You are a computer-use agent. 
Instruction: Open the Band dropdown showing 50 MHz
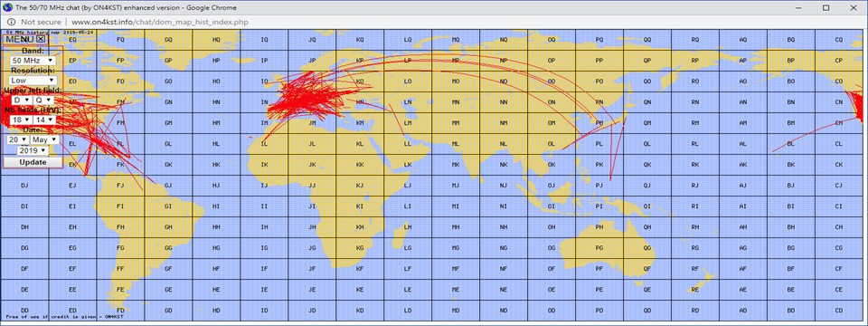click(x=33, y=60)
